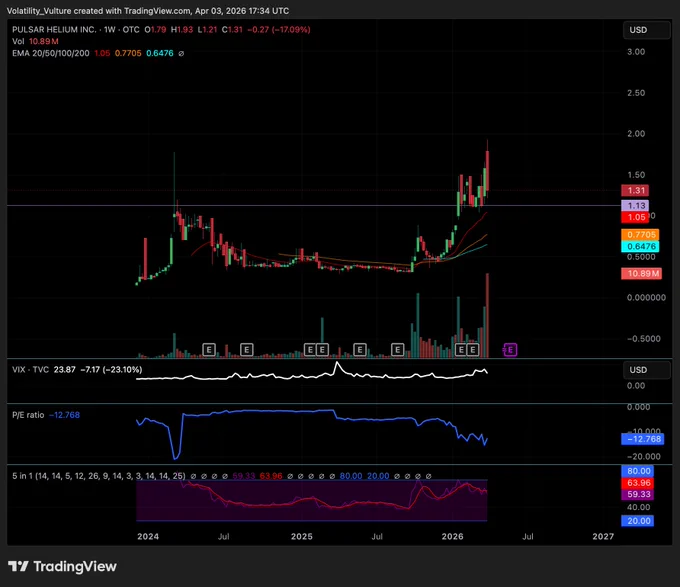The image size is (680, 587).
Task: Click the orange 0.7705 axis label
Action: click(641, 235)
